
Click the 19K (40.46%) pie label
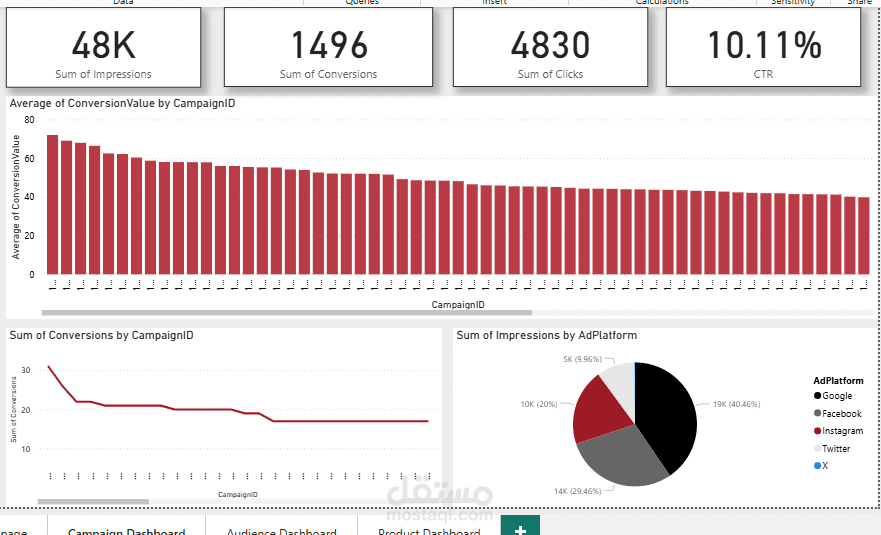736,404
